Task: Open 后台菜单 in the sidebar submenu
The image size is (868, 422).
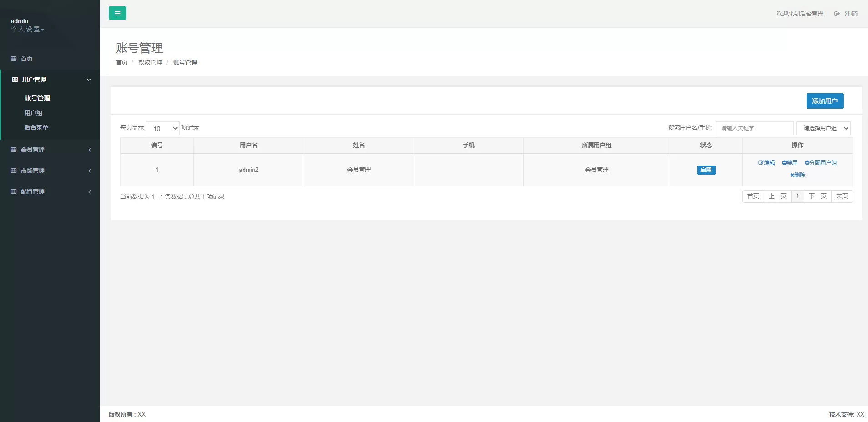Action: [x=36, y=127]
